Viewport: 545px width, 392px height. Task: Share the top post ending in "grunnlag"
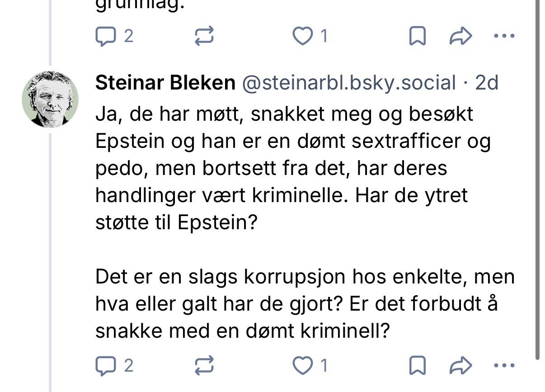(x=460, y=37)
